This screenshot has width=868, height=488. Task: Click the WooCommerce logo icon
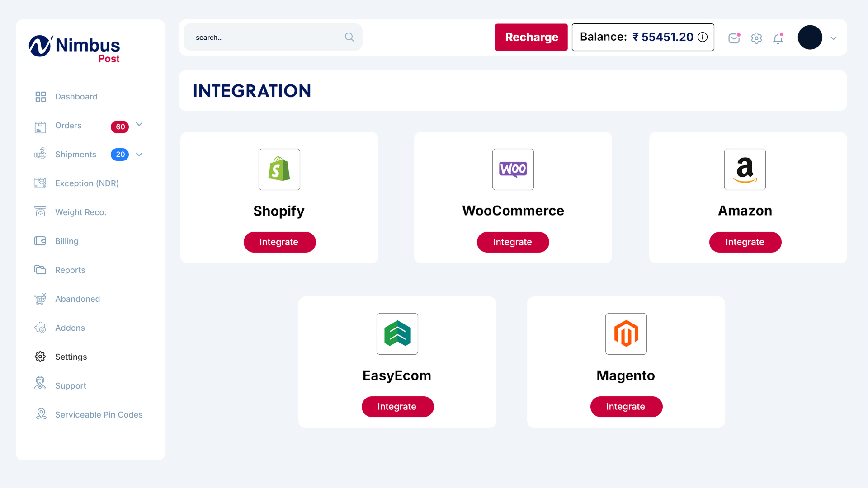(513, 169)
